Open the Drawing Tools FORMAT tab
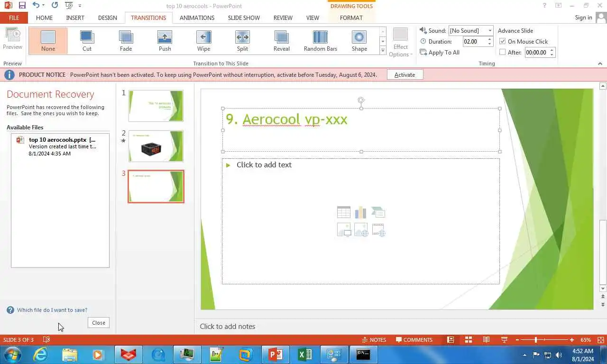This screenshot has height=364, width=607. (351, 18)
